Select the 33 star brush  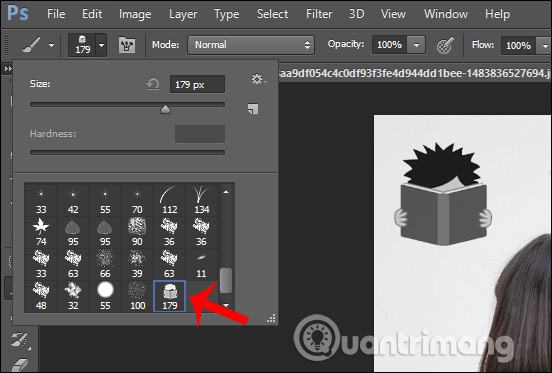click(41, 201)
